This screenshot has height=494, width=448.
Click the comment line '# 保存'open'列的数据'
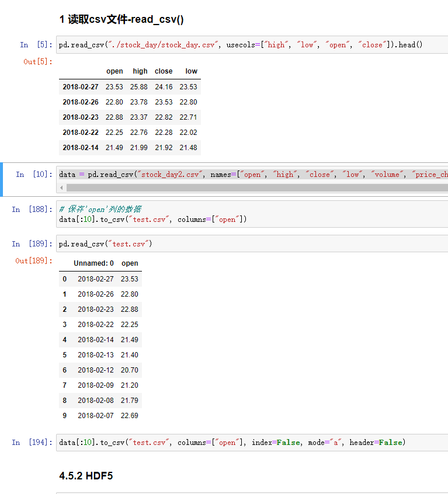100,209
